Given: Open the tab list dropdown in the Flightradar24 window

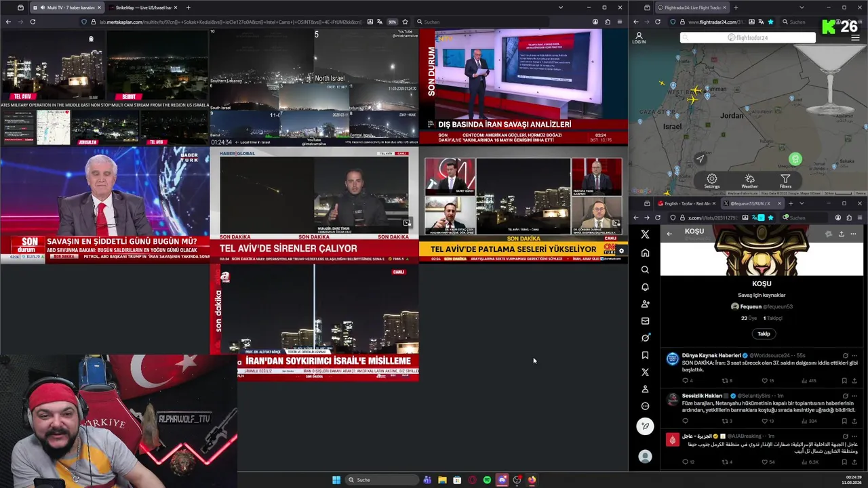Looking at the screenshot, I should [802, 7].
